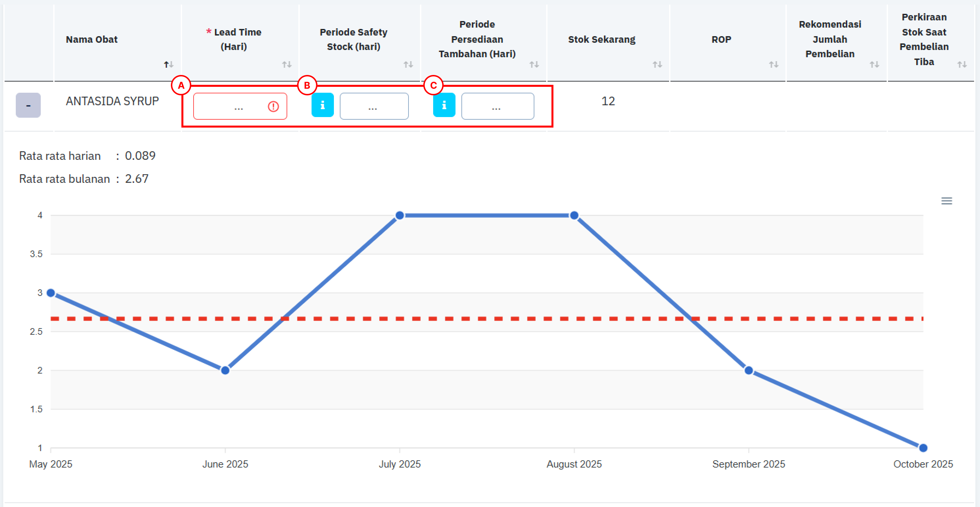Click the August 2025 data point
This screenshot has height=507, width=980.
574,215
